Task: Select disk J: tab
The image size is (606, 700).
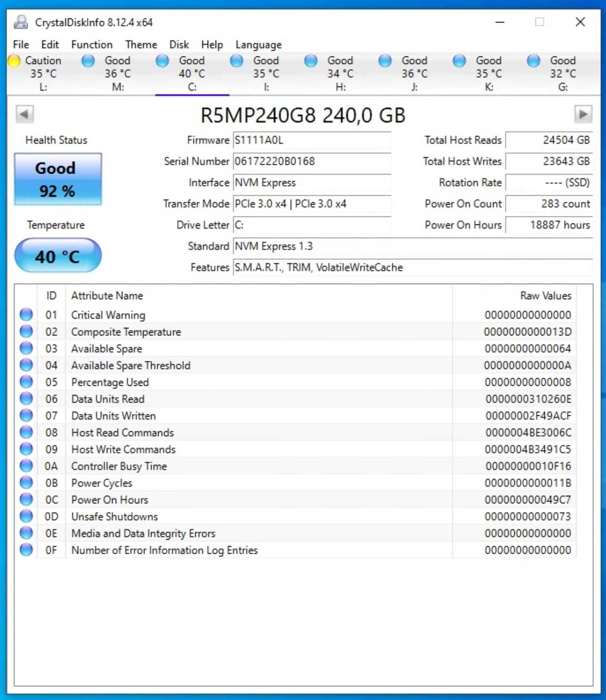Action: 415,73
